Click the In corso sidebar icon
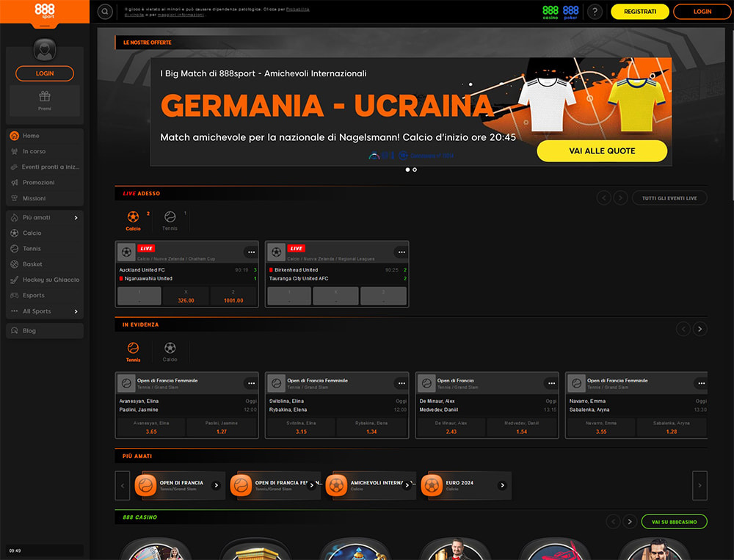The width and height of the screenshot is (734, 560). (x=15, y=151)
